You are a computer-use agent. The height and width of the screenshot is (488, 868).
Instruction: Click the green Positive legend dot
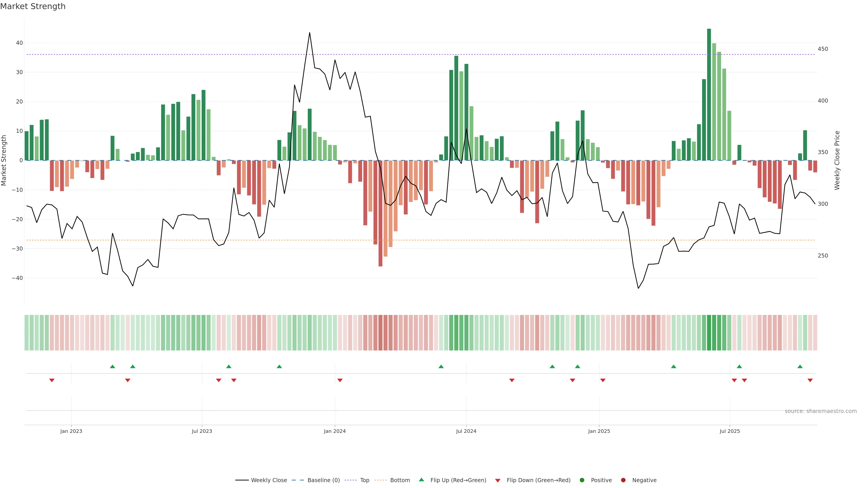click(x=582, y=480)
